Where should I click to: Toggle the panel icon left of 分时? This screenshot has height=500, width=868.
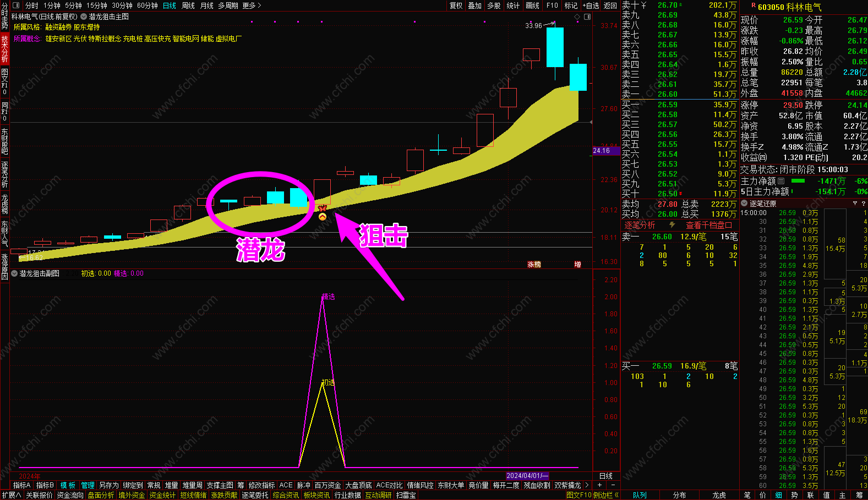click(15, 6)
